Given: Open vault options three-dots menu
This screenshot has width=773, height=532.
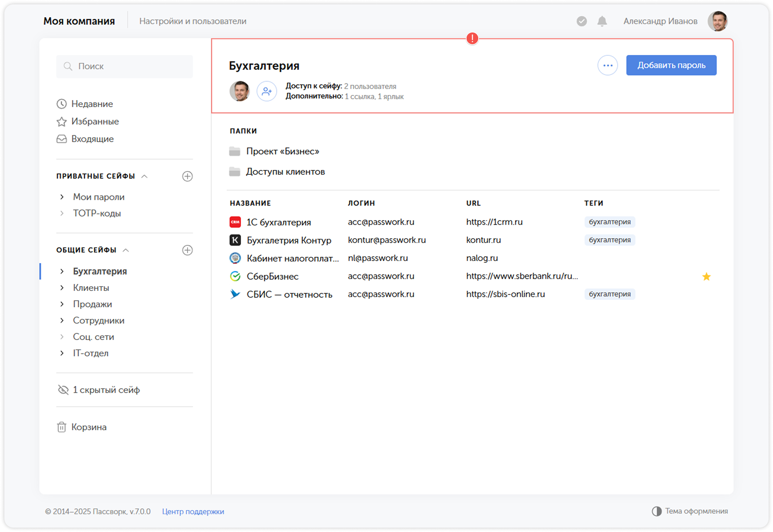Looking at the screenshot, I should click(607, 65).
